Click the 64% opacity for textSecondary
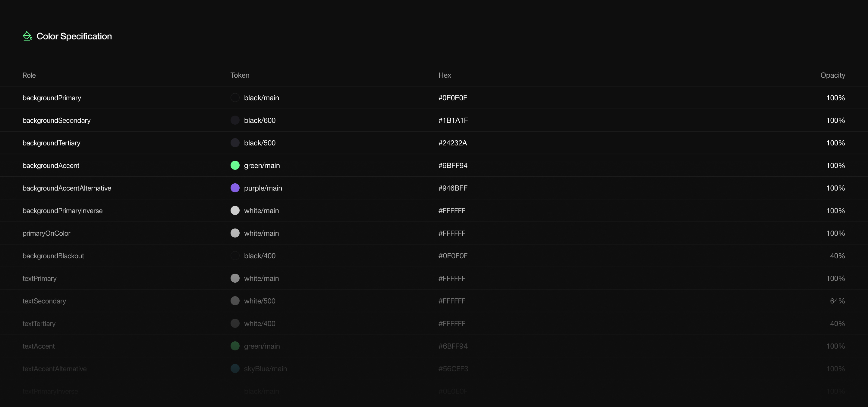868x407 pixels. [837, 301]
